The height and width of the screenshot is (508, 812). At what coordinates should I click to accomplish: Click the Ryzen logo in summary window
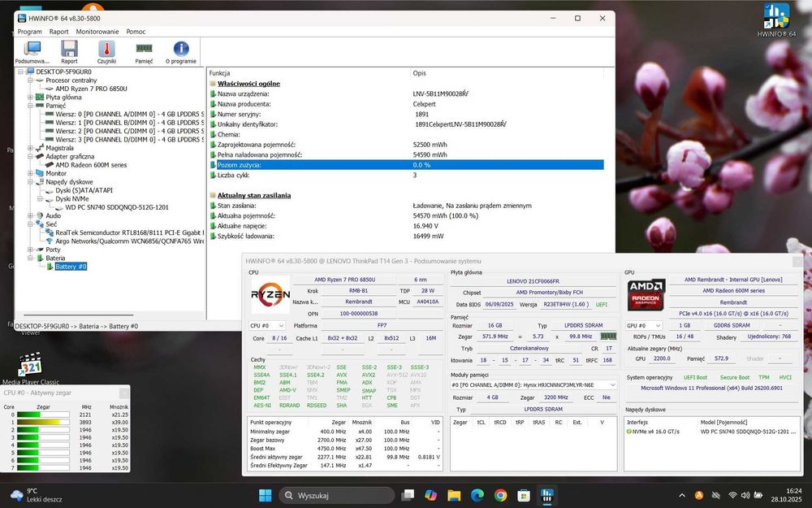(270, 294)
